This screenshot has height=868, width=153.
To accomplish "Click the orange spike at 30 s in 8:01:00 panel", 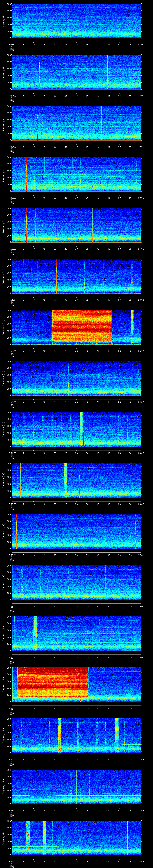I will pyautogui.click(x=76, y=786).
